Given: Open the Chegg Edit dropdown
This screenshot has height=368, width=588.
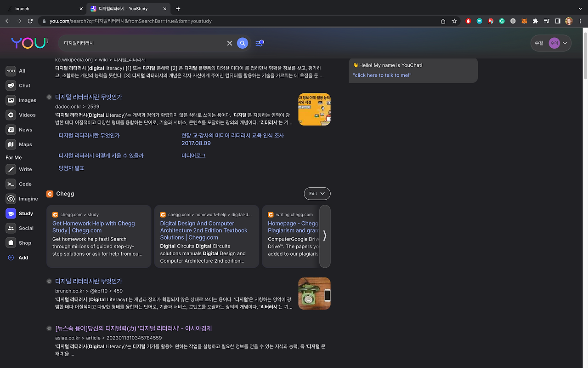Looking at the screenshot, I should coord(317,194).
